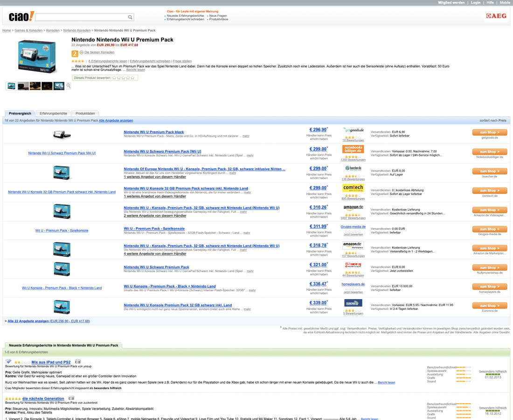Click getgoods.de shop logo
The height and width of the screenshot is (420, 513).
pos(353,130)
